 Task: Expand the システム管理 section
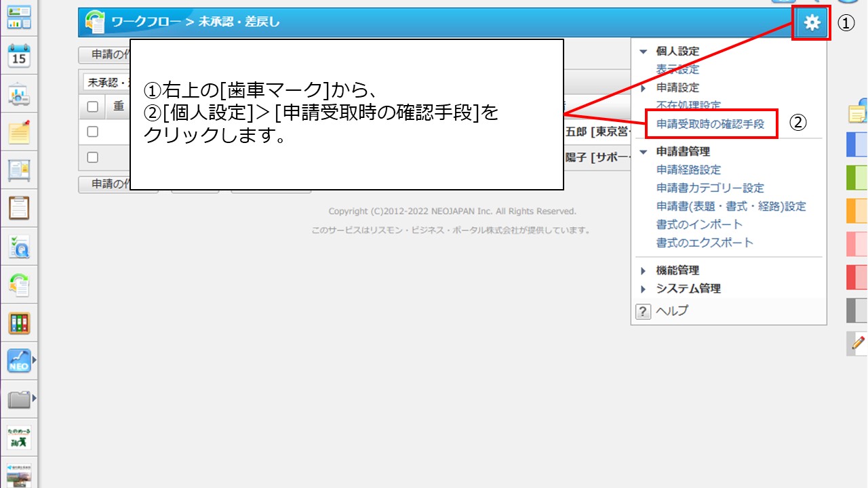(644, 289)
